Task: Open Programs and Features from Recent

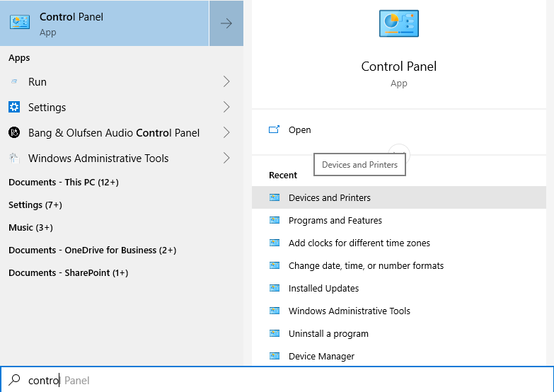Action: (x=335, y=221)
